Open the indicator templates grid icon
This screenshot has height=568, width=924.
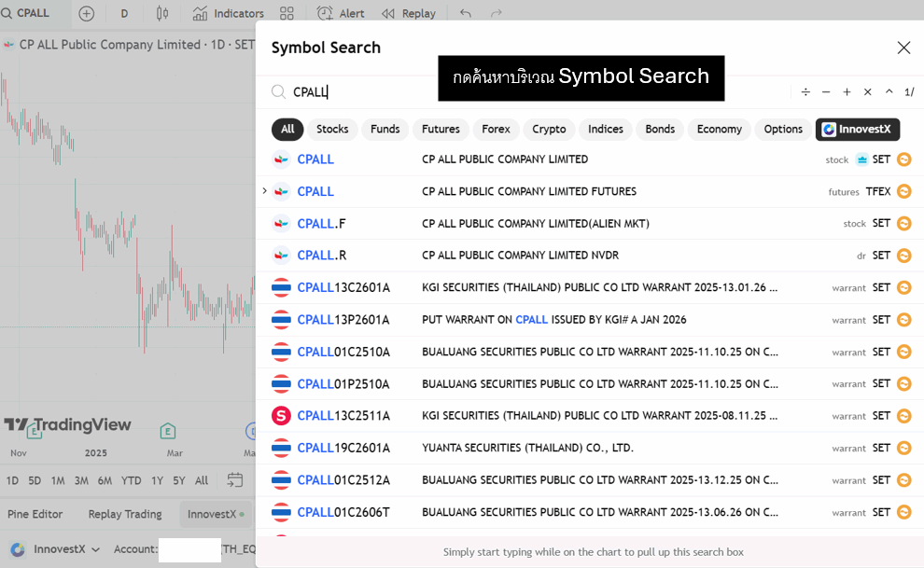coord(287,13)
